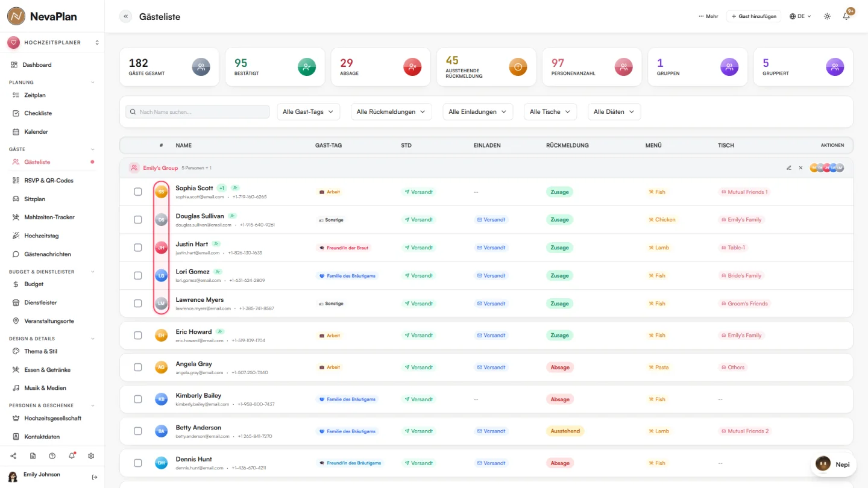Click the NevaPlan logo

click(x=42, y=16)
